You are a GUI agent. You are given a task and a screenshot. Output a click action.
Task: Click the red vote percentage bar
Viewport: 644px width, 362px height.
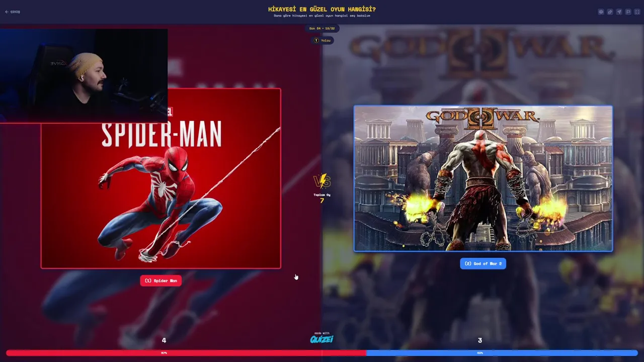186,353
